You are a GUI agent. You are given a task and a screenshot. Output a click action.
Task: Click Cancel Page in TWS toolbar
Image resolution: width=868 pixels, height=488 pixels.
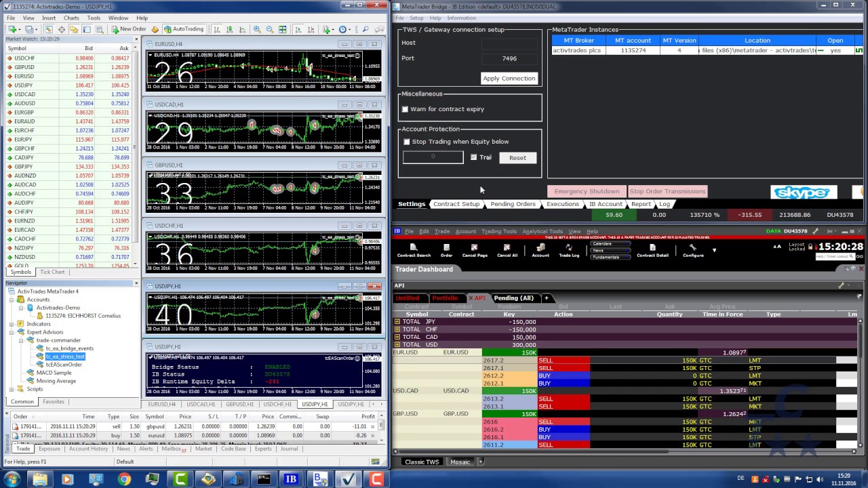tap(475, 251)
